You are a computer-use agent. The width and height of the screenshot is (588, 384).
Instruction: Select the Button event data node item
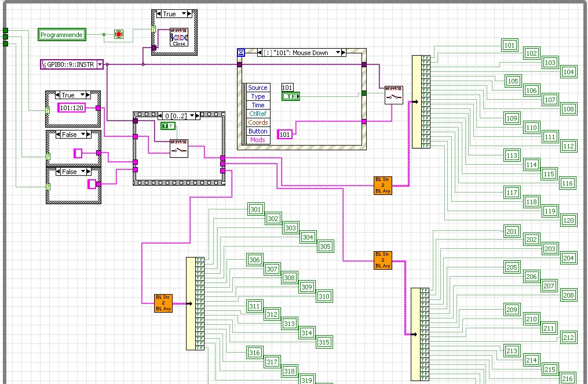pyautogui.click(x=258, y=131)
